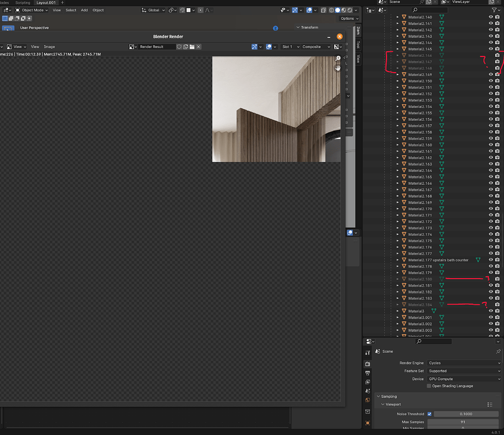Image resolution: width=504 pixels, height=435 pixels.
Task: Collapse the Transform panel in the sidebar
Action: click(x=298, y=27)
